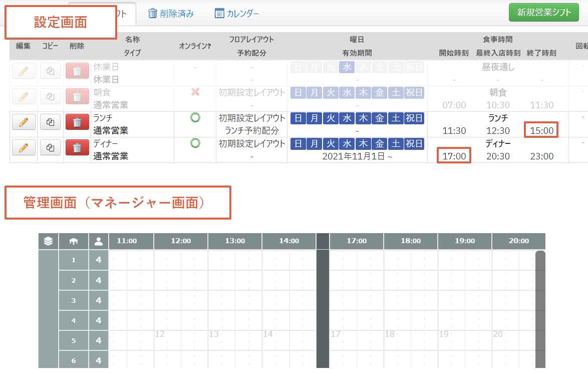The image size is (588, 373).
Task: Toggle the online green circle for ディナー
Action: 195,143
